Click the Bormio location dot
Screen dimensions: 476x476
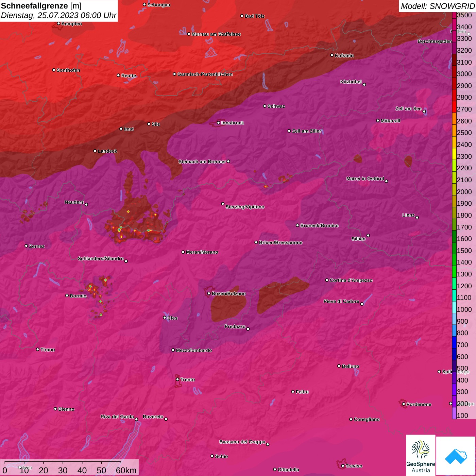click(67, 295)
